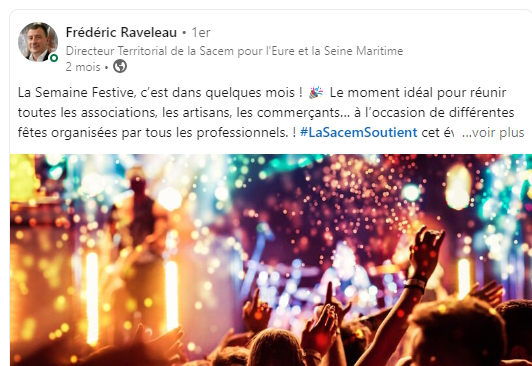Click the truncated cet év text
The image size is (532, 366).
click(x=438, y=132)
